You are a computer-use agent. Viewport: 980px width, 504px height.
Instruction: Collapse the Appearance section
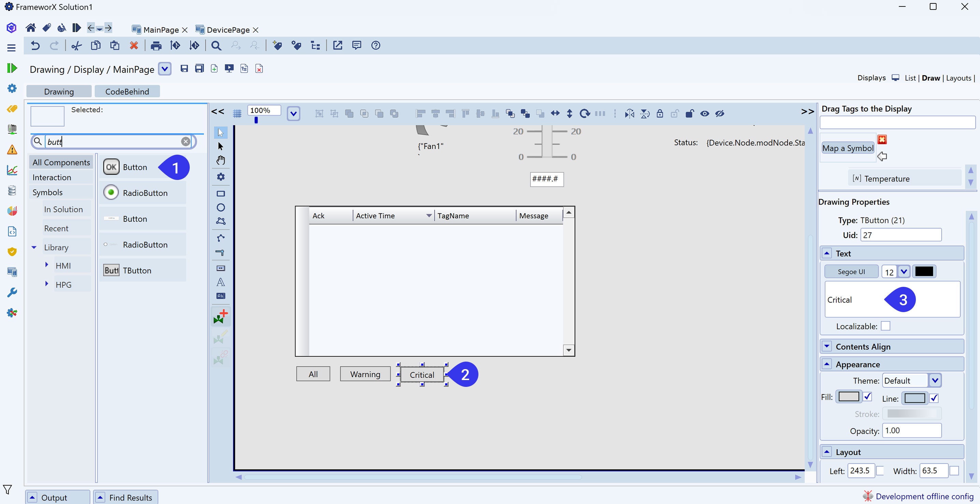point(827,364)
